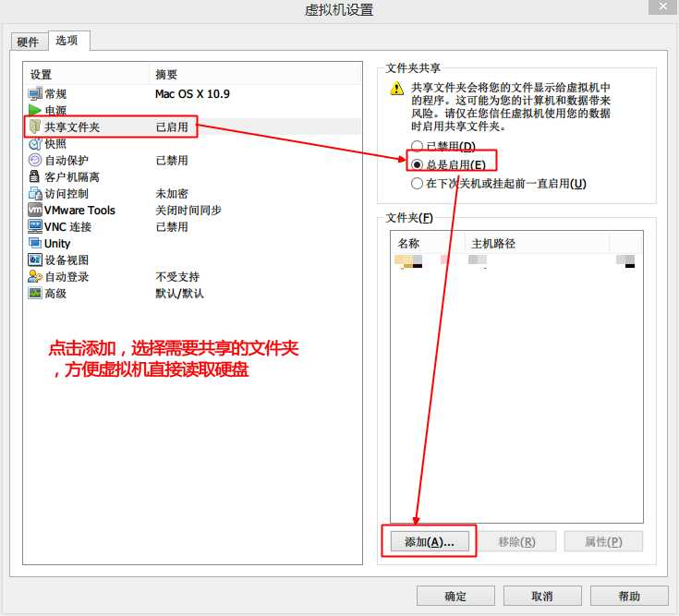Click the Shared Folders (共享文件夹) folder icon
Screen dimensions: 679x616
pos(35,127)
